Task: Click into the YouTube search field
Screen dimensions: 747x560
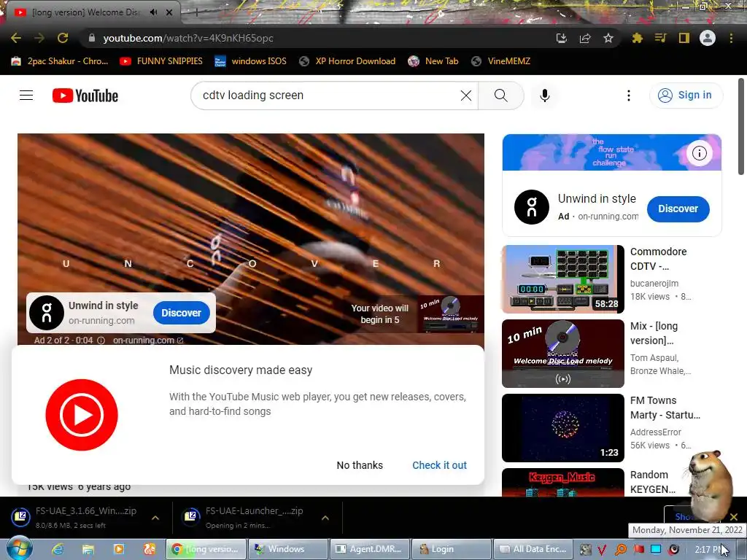Action: click(329, 96)
